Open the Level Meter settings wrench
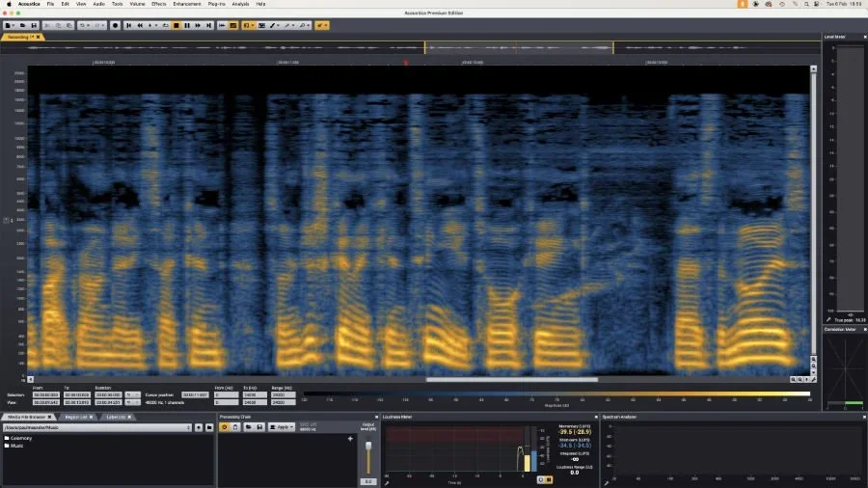The height and width of the screenshot is (488, 868). click(828, 320)
